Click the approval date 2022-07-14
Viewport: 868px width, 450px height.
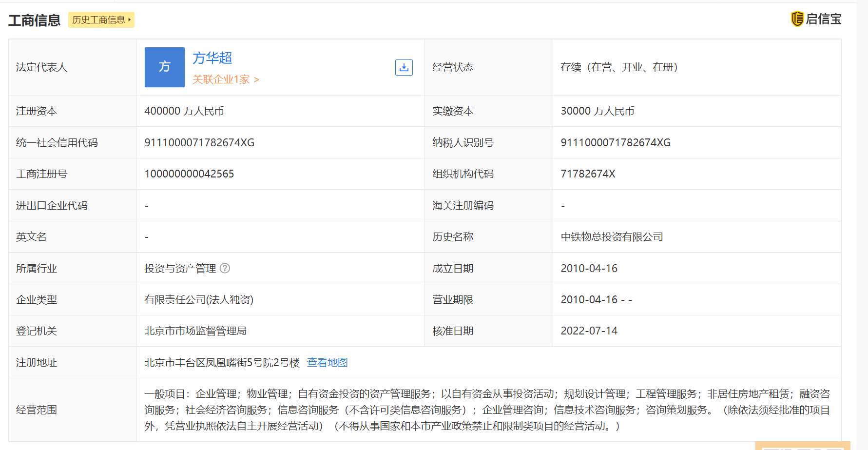(x=589, y=331)
